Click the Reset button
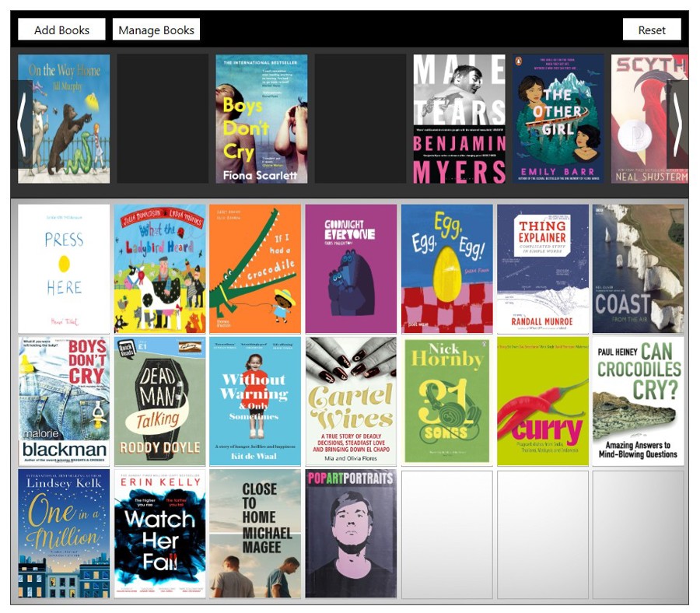Screen dimensions: 700x613 point(652,30)
